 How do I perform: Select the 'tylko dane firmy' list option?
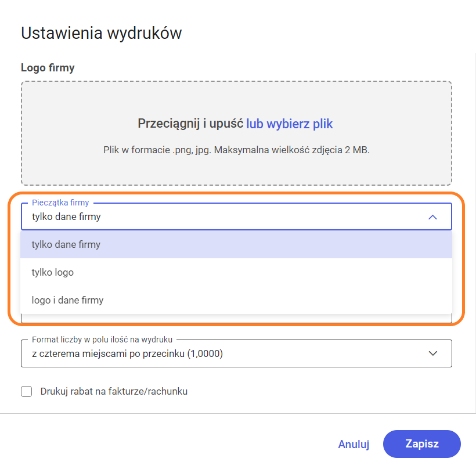(66, 244)
